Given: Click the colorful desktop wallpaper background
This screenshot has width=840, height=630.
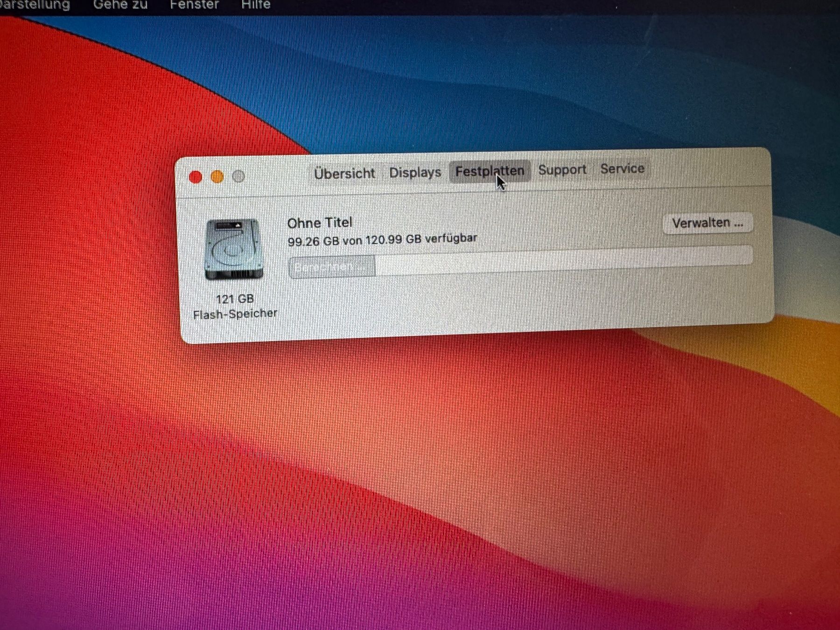Looking at the screenshot, I should pos(420,467).
